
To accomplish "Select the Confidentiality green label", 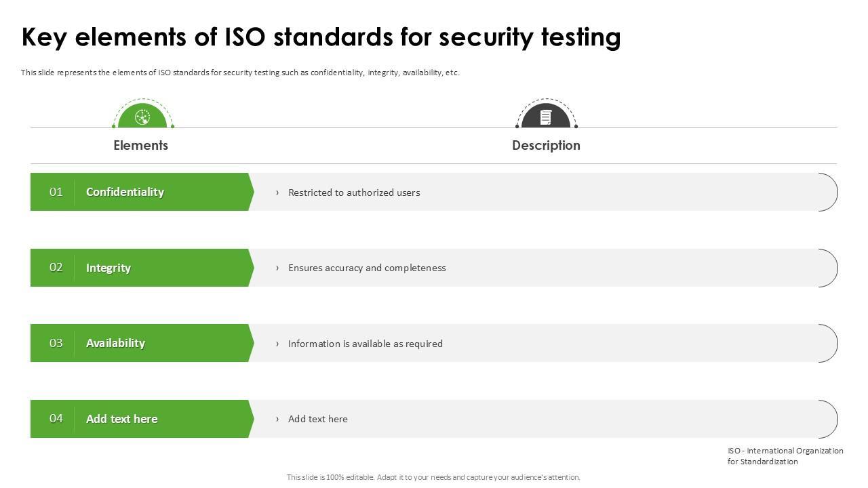I will coord(125,192).
